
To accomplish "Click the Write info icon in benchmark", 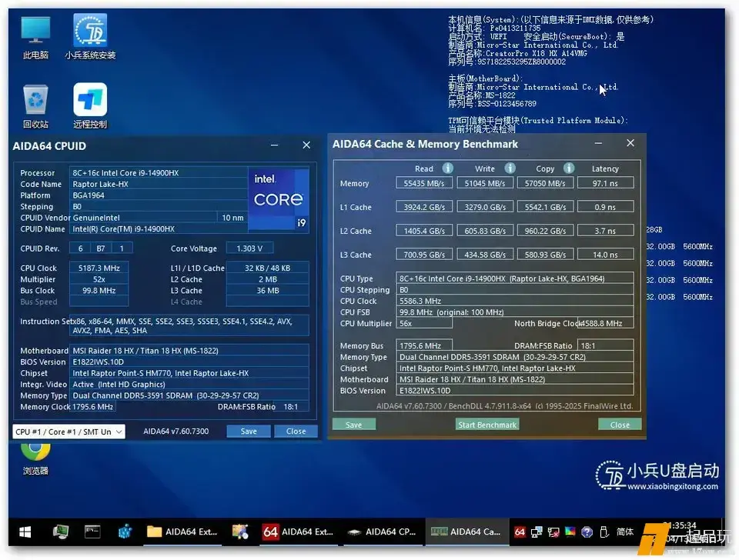I will (510, 168).
